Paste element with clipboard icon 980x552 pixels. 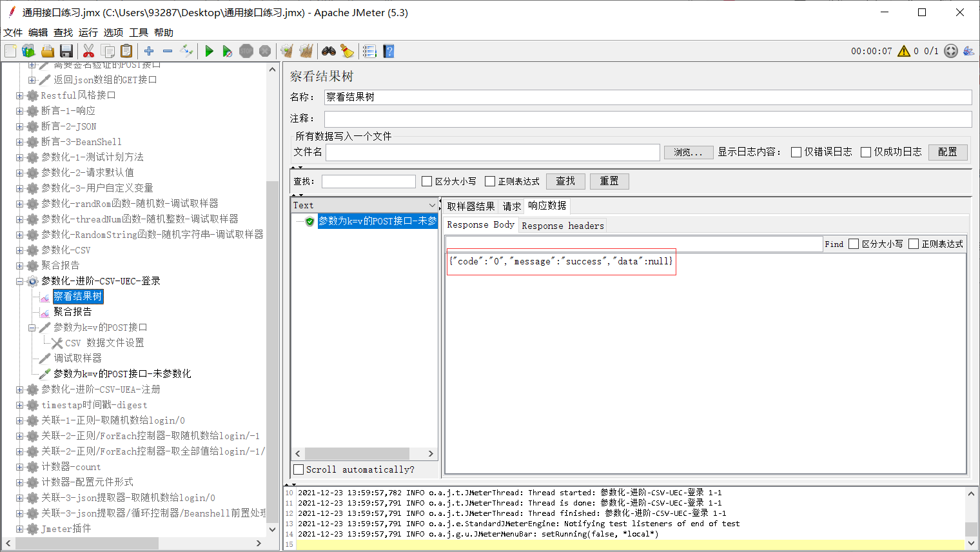click(x=126, y=51)
